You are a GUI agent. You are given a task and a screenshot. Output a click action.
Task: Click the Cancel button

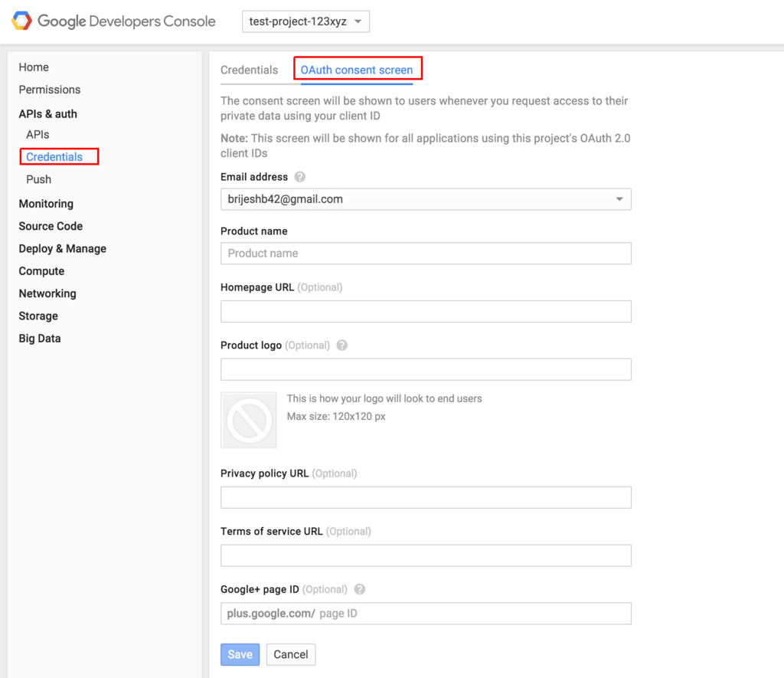[291, 654]
